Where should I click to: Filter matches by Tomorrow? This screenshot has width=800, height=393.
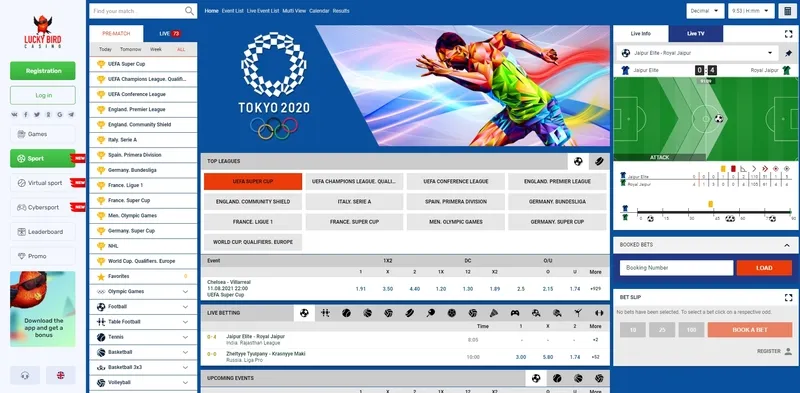click(x=131, y=50)
